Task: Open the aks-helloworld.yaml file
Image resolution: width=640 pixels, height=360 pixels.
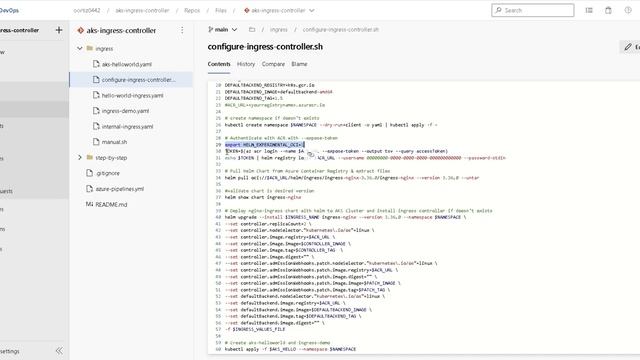Action: (127, 64)
